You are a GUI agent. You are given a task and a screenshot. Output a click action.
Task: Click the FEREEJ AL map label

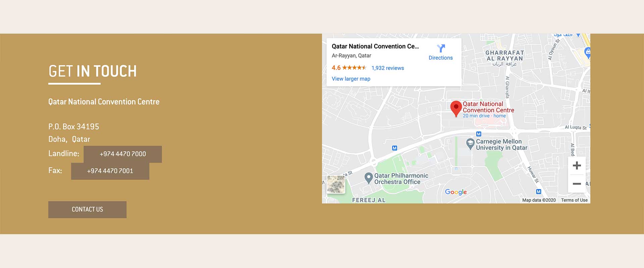[369, 200]
